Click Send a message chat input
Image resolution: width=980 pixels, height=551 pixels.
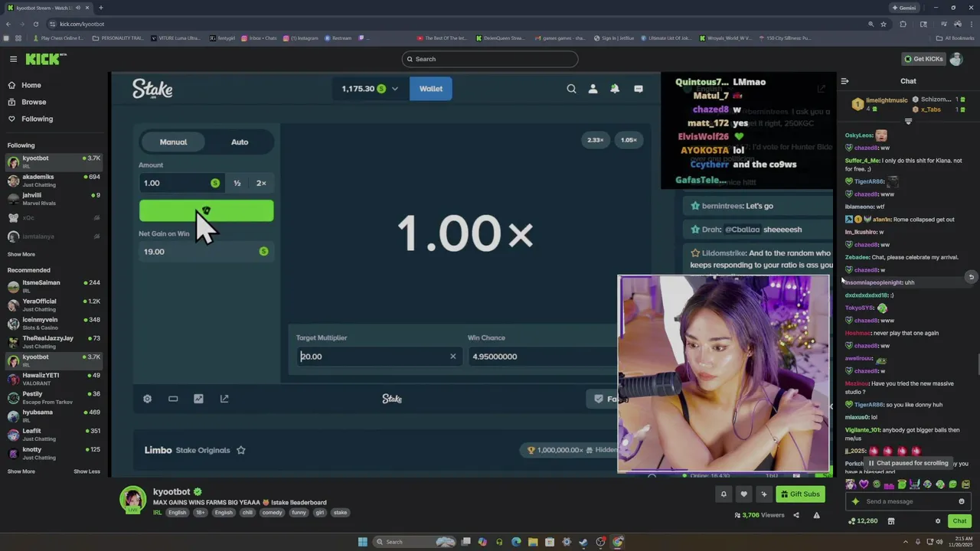pyautogui.click(x=908, y=501)
